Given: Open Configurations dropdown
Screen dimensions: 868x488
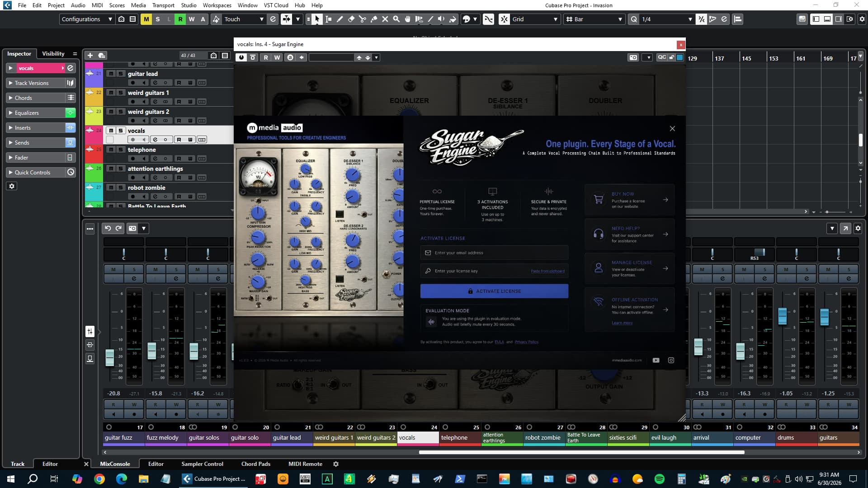Looking at the screenshot, I should click(x=87, y=19).
